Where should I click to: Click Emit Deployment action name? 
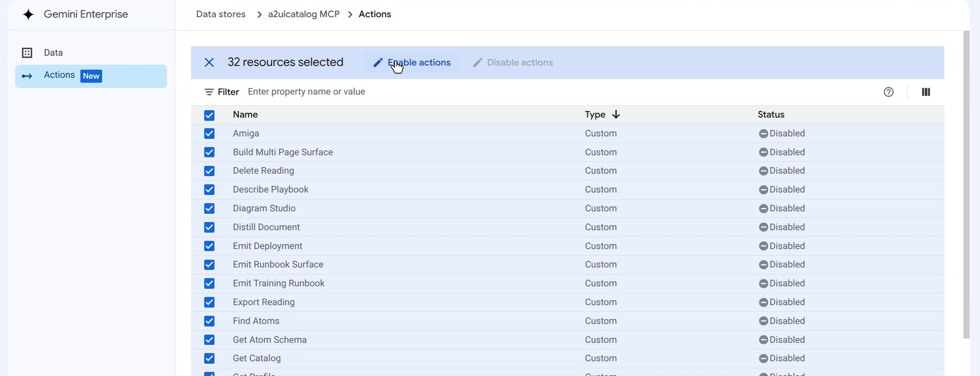[267, 246]
